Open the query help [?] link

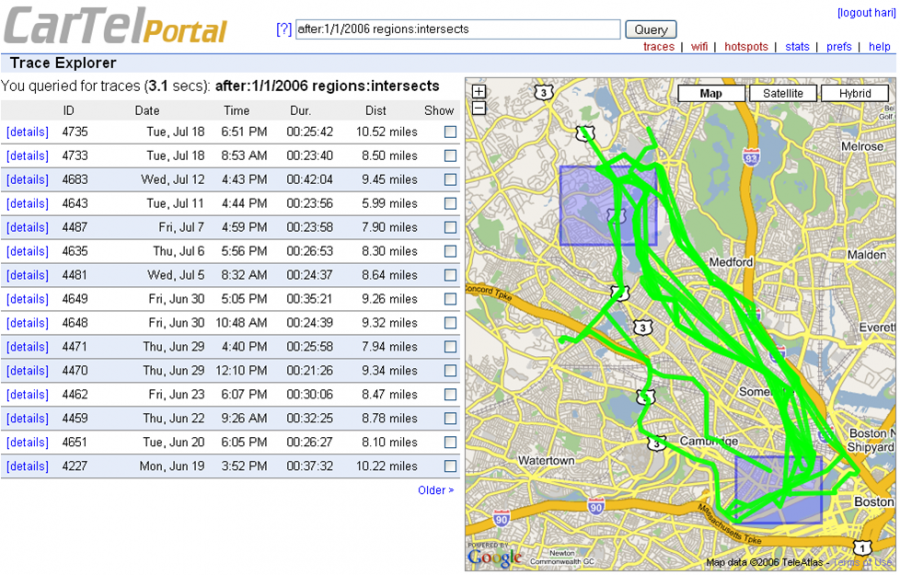click(x=284, y=29)
